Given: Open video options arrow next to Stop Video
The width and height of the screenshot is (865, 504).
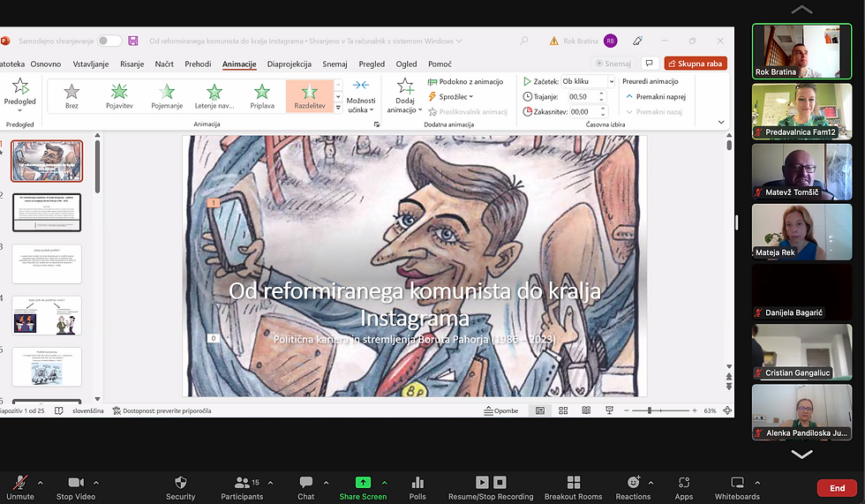Looking at the screenshot, I should (96, 483).
